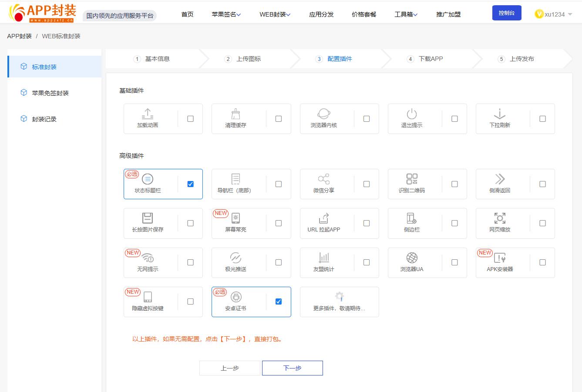This screenshot has height=392, width=582.
Task: Enable the 下拉刷新 checkbox
Action: 542,119
